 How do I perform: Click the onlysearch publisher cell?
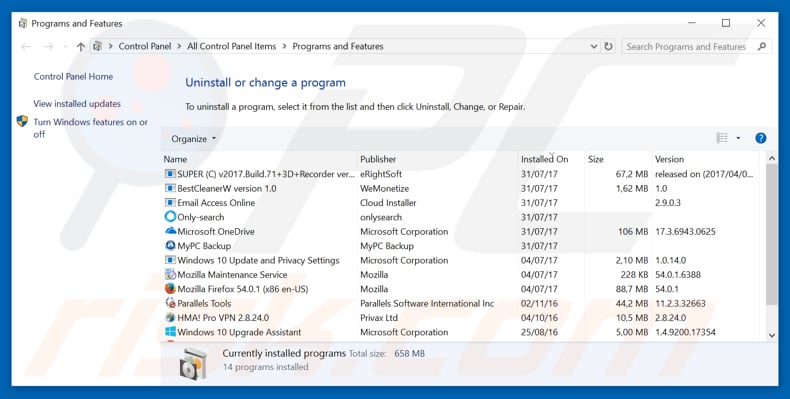381,217
